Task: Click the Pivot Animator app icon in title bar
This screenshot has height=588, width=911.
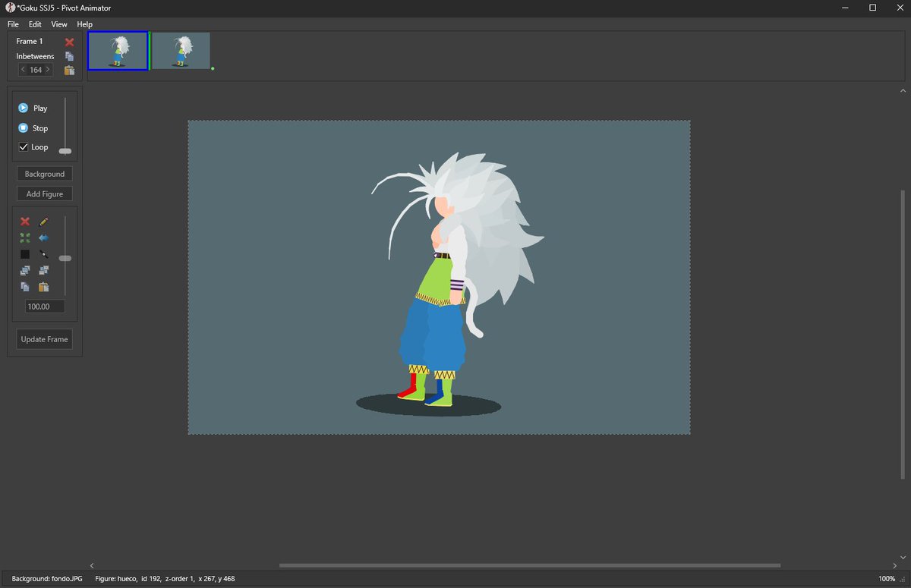Action: [9, 8]
